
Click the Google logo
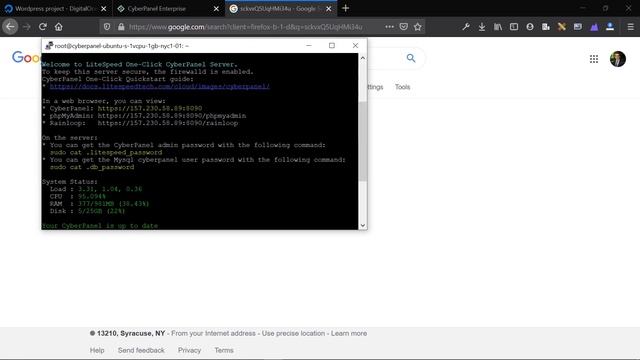click(x=26, y=58)
